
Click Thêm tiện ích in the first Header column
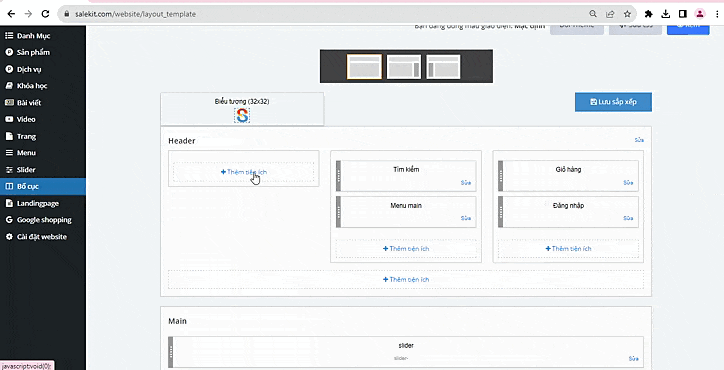point(244,172)
